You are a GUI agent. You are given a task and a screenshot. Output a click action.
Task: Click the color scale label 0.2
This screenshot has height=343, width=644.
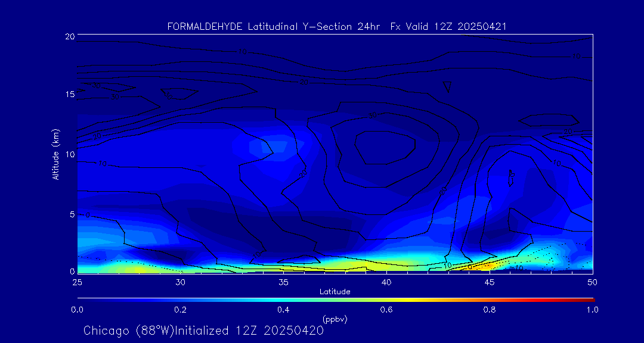pos(180,310)
